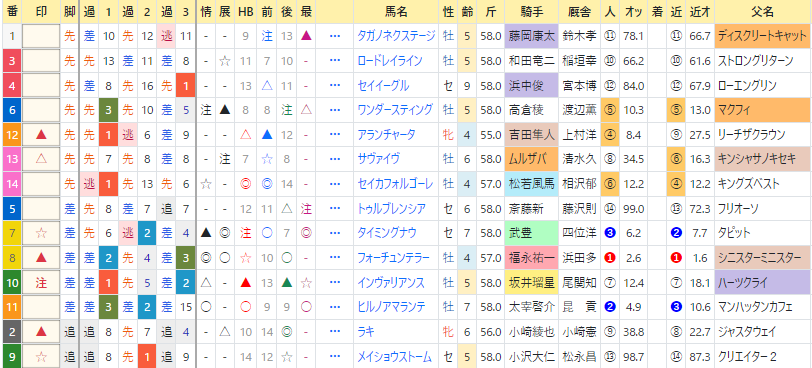This screenshot has width=812, height=368.
Task: Open the "..." menu for トゥルブレンシア
Action: (334, 208)
